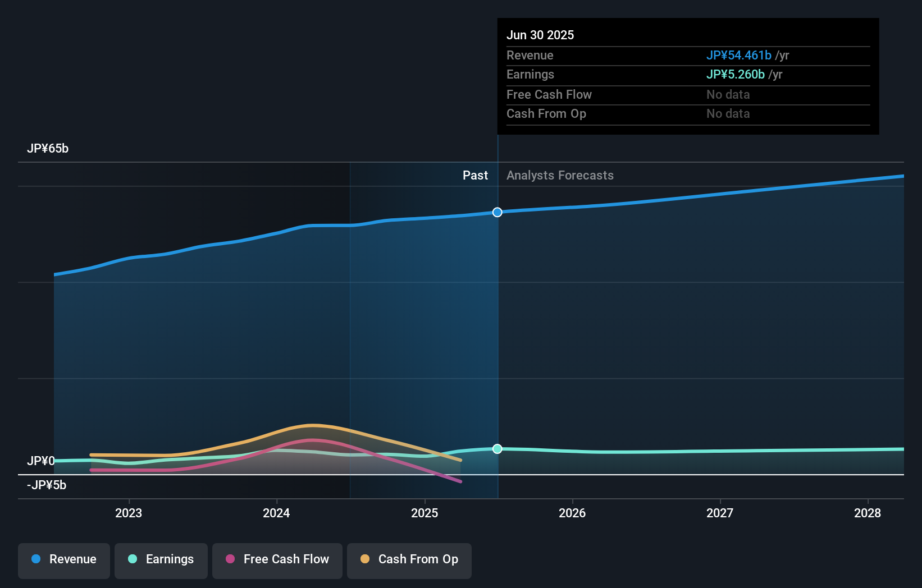The image size is (922, 588).
Task: Select the teal Earnings data point marker
Action: [x=496, y=448]
